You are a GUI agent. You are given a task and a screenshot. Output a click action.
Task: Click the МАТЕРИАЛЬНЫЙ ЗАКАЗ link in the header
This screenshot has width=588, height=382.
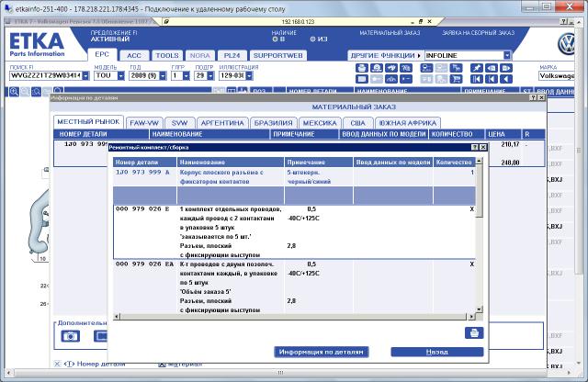(x=390, y=33)
